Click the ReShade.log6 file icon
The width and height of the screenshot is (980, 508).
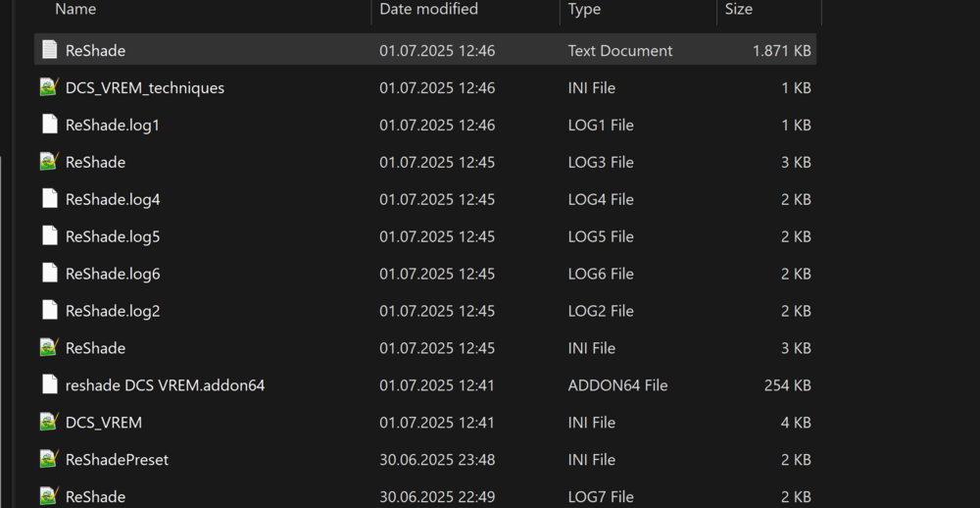[49, 274]
